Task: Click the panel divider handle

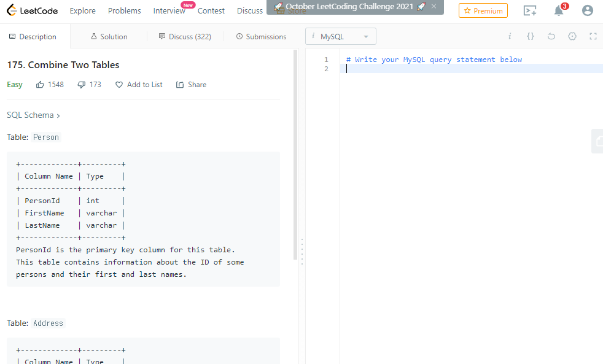Action: 302,252
